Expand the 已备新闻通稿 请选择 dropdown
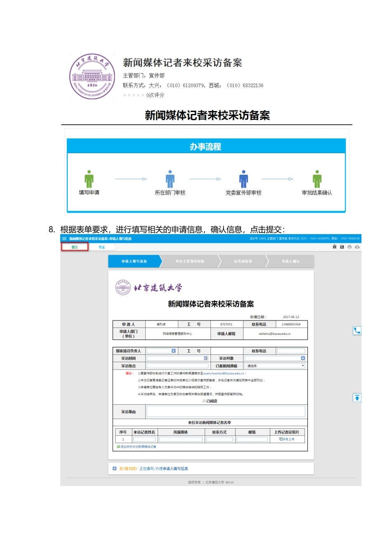Screen dimensions: 392x555 point(275,366)
